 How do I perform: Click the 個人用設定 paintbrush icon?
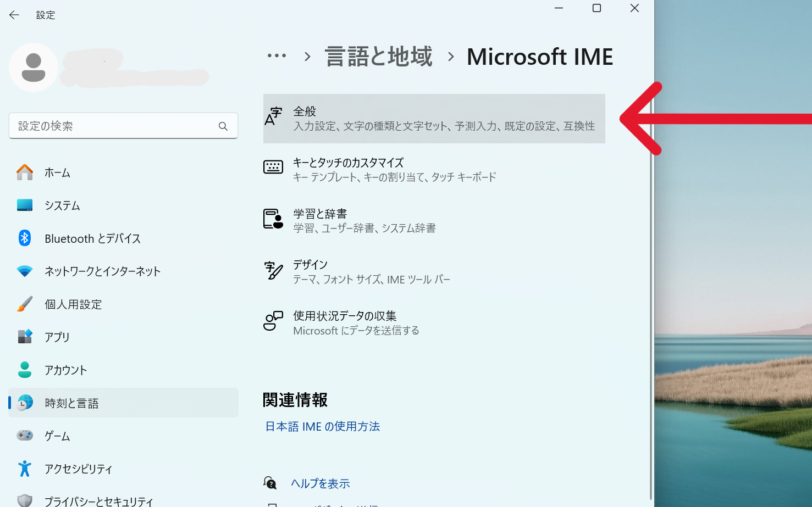[x=25, y=304]
